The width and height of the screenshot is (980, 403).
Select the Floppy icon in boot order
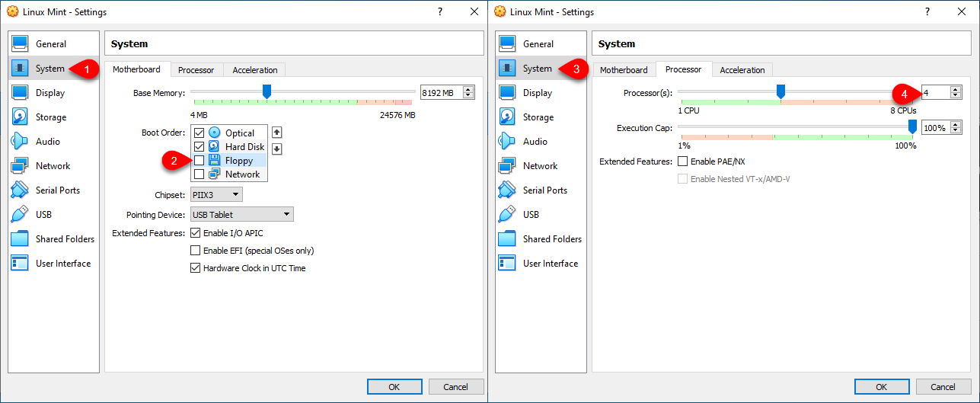pos(215,160)
